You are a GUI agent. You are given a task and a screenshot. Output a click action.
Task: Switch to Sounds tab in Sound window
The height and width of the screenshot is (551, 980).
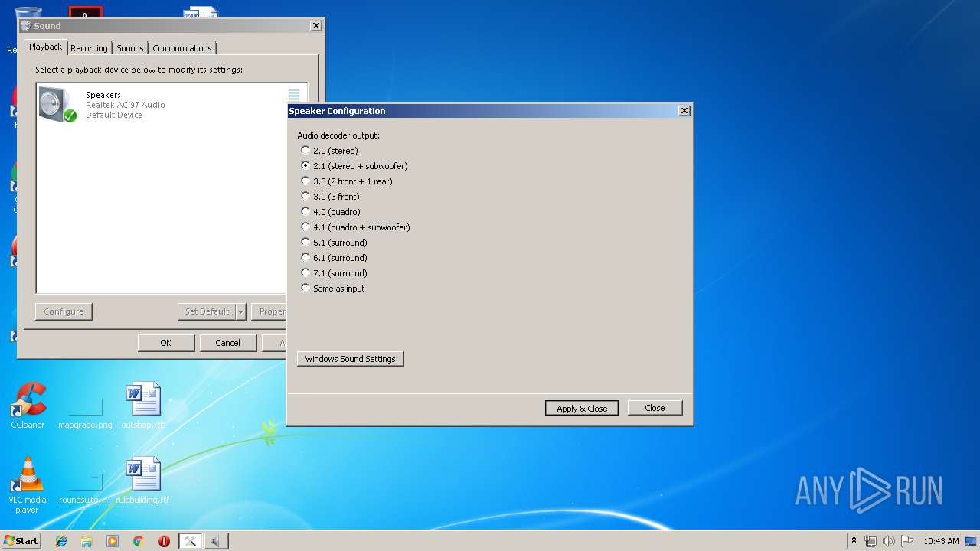(x=130, y=48)
